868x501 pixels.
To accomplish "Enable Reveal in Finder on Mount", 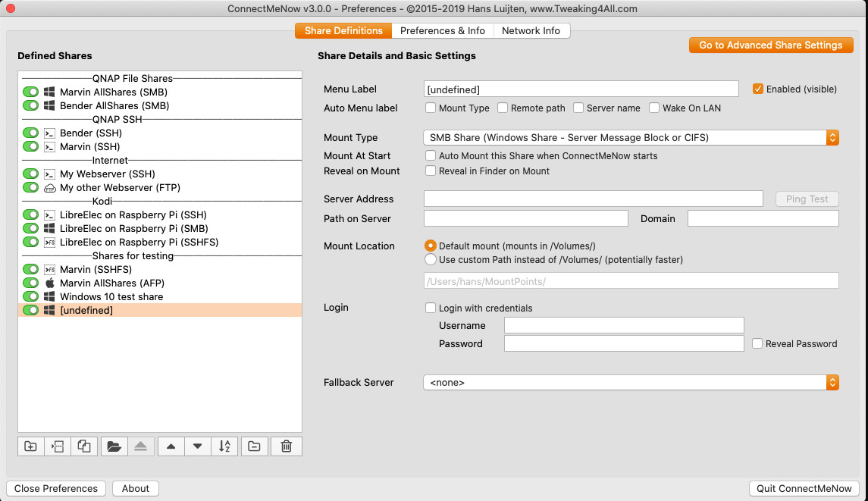I will pos(430,171).
